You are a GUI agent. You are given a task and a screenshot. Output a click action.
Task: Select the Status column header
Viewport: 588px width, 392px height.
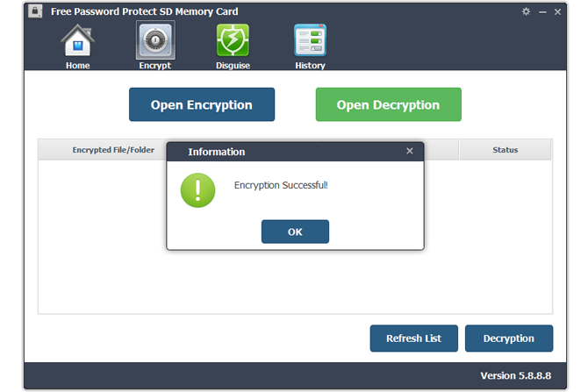coord(506,150)
